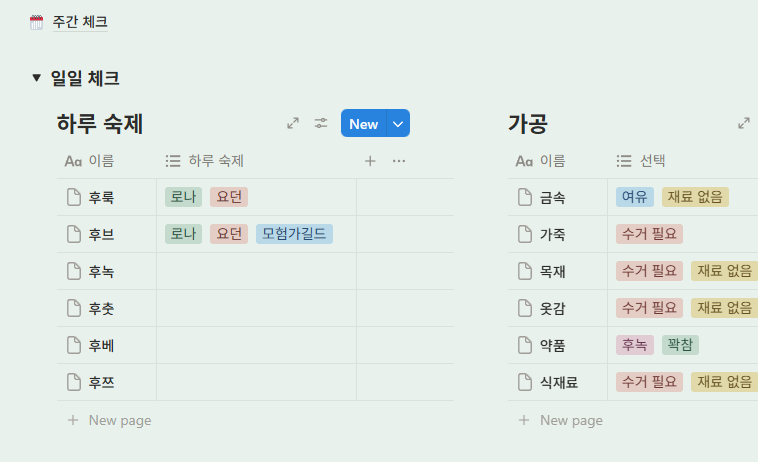Screen dimensions: 758x462
Task: Click the blue New button
Action: [x=364, y=123]
